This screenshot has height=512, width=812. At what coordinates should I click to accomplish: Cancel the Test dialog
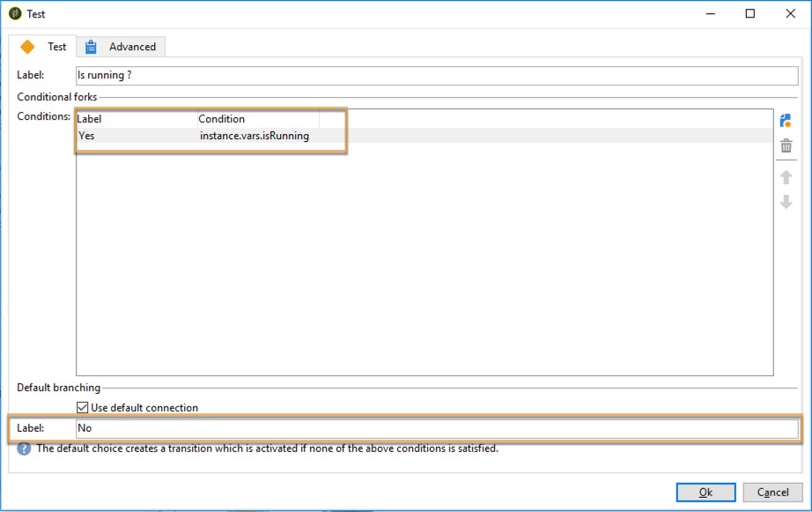772,493
